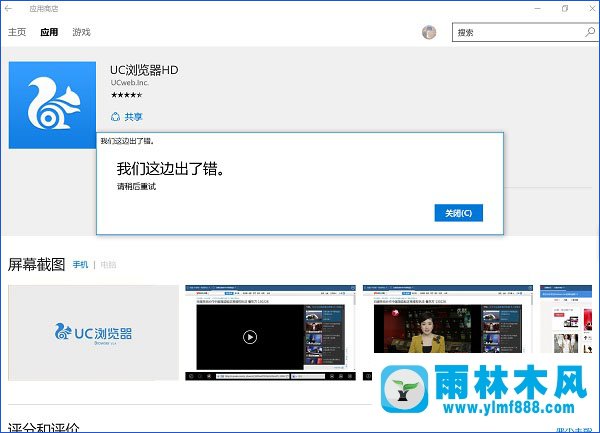The width and height of the screenshot is (600, 433).
Task: Select the UC浏览器HD title text
Action: pos(144,70)
